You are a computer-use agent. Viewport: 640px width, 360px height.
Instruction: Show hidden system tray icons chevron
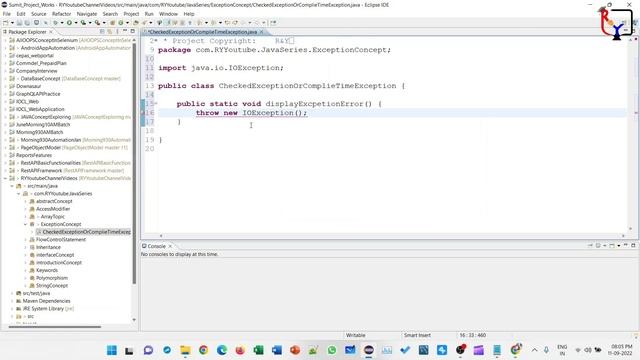click(534, 350)
